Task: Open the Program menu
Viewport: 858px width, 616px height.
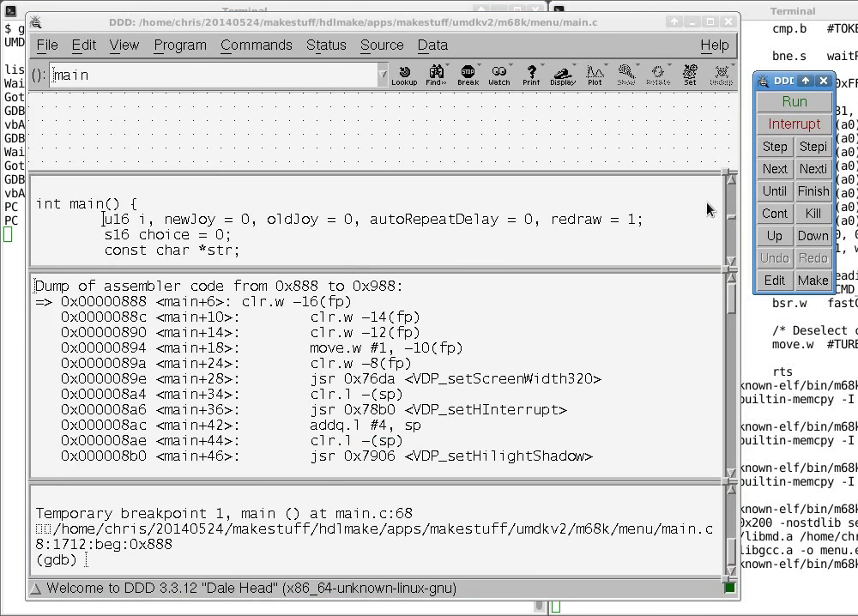Action: [x=180, y=45]
